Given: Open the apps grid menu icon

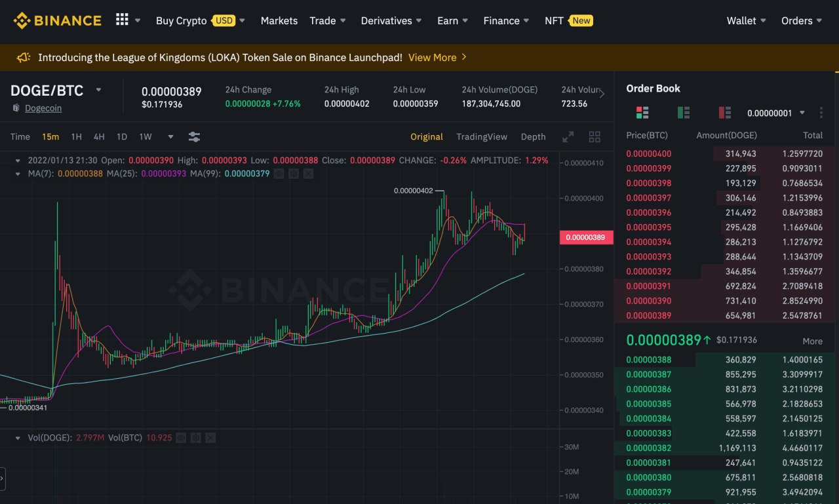Looking at the screenshot, I should pyautogui.click(x=122, y=20).
